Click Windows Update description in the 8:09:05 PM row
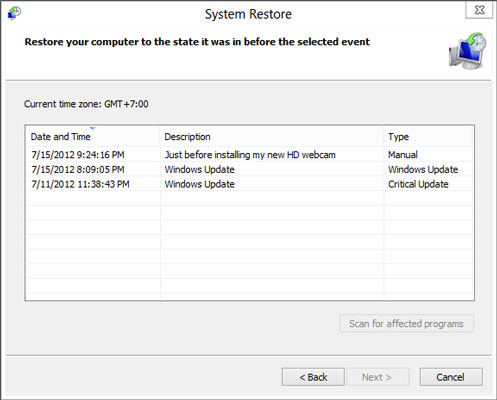497x400 pixels. pos(199,169)
